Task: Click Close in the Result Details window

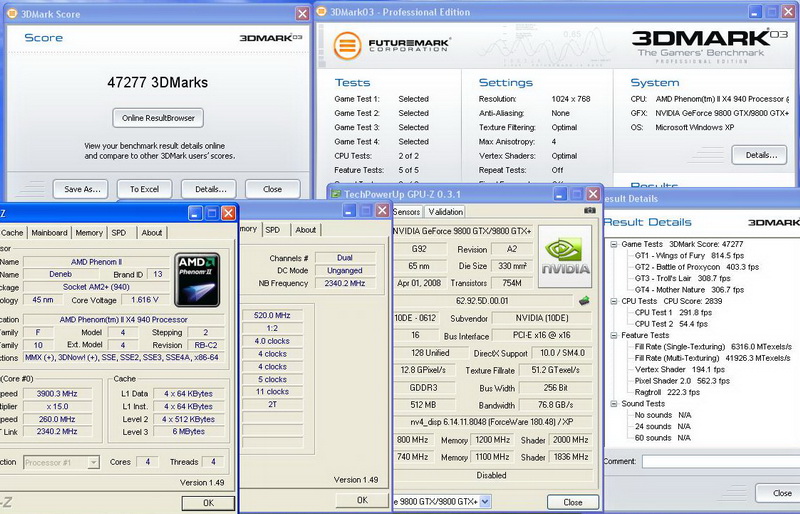Action: (779, 493)
